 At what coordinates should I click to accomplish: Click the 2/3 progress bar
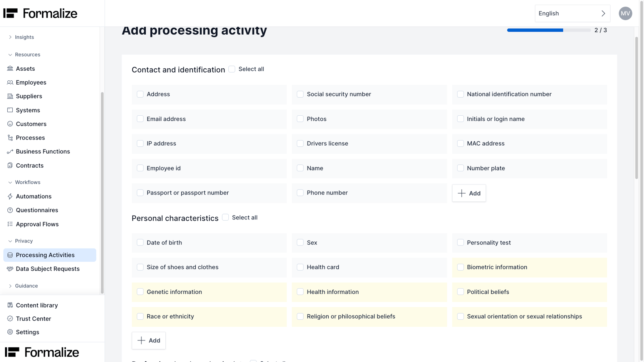click(x=549, y=30)
